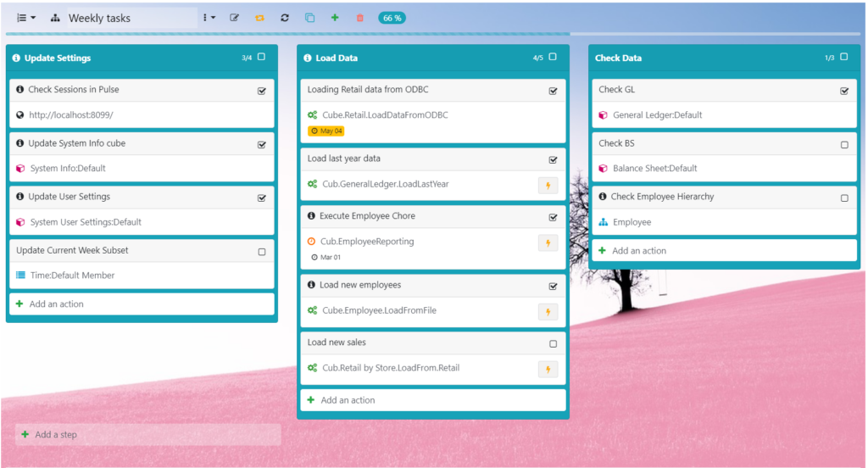868x468 pixels.
Task: Toggle the Check Data step header checkbox
Action: [844, 58]
